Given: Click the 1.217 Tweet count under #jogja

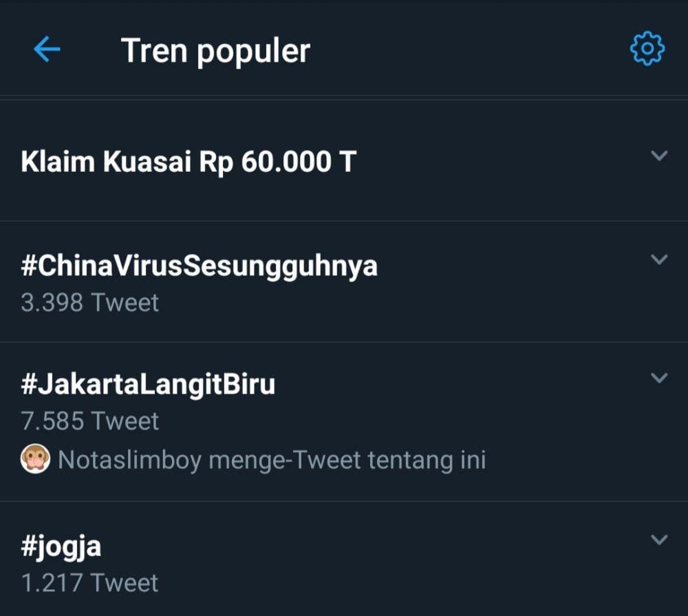Looking at the screenshot, I should coord(88,582).
